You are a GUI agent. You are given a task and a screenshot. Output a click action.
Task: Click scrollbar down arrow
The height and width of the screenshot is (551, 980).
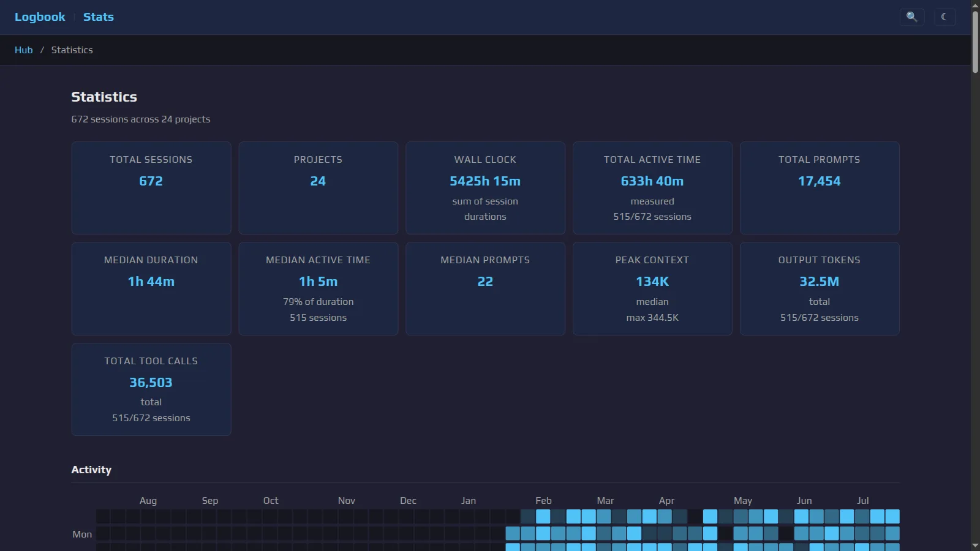click(975, 545)
